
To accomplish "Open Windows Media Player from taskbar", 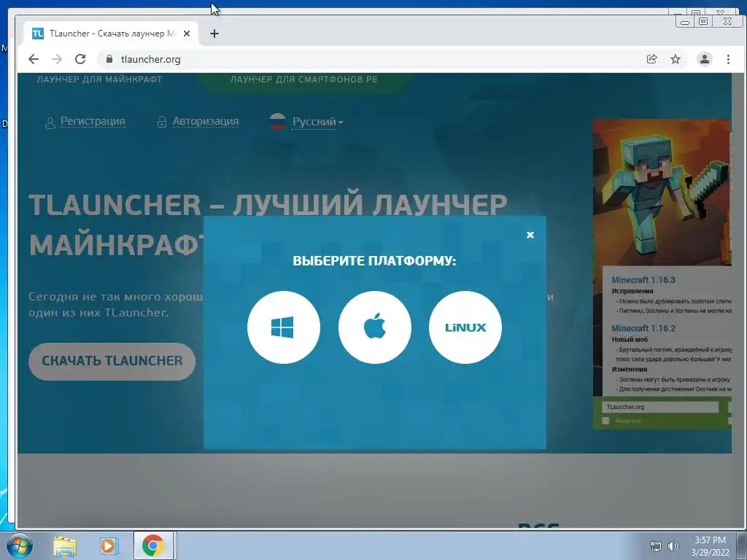I will 109,545.
